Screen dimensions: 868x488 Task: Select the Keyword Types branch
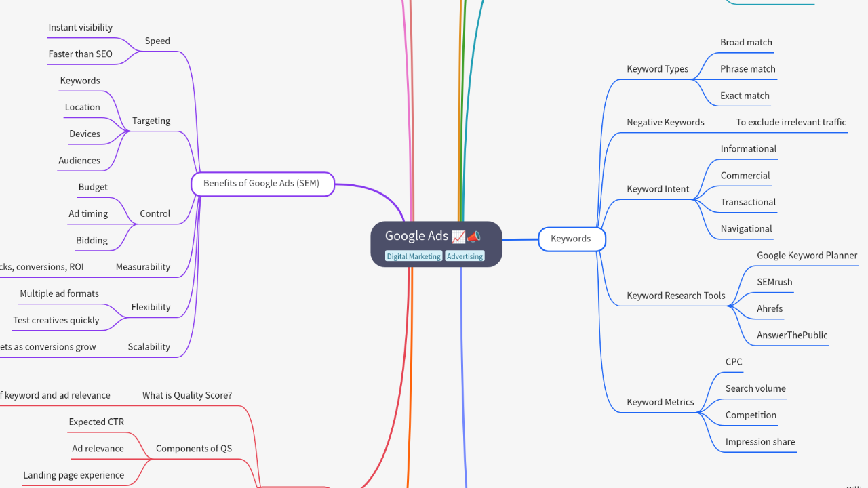pyautogui.click(x=657, y=69)
